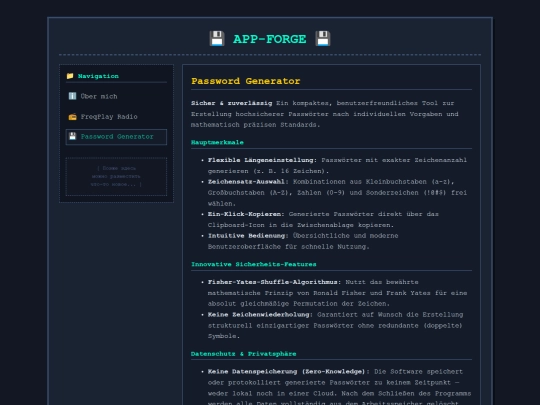Click the Ein-Klick-Kopieren bullet label

(x=246, y=214)
